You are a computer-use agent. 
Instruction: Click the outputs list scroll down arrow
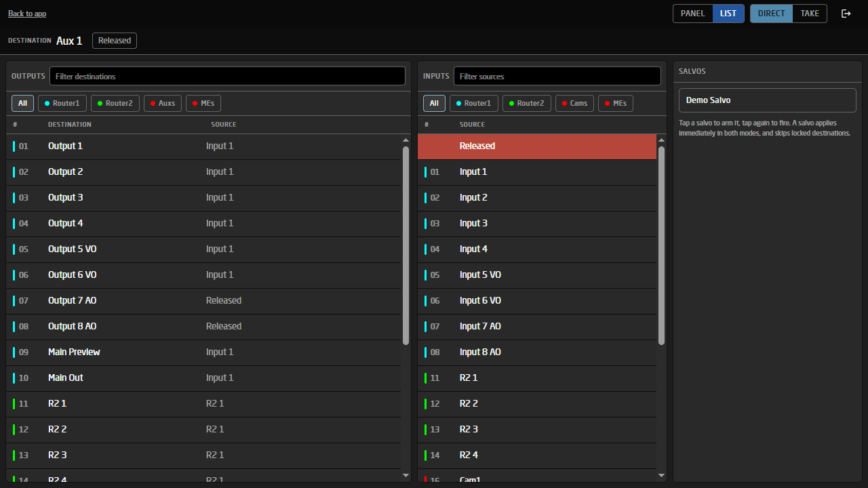point(406,476)
